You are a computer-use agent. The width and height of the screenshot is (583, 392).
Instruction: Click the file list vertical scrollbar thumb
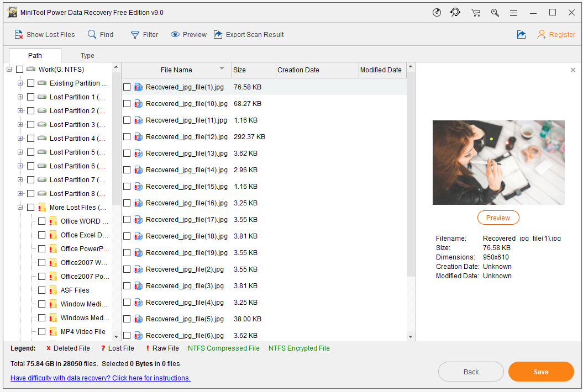pos(411,174)
